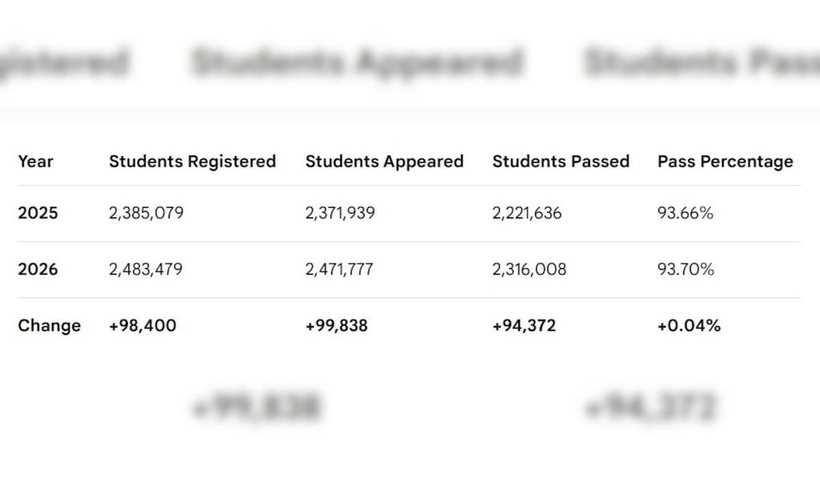Select the Students Appeared column header

(384, 162)
